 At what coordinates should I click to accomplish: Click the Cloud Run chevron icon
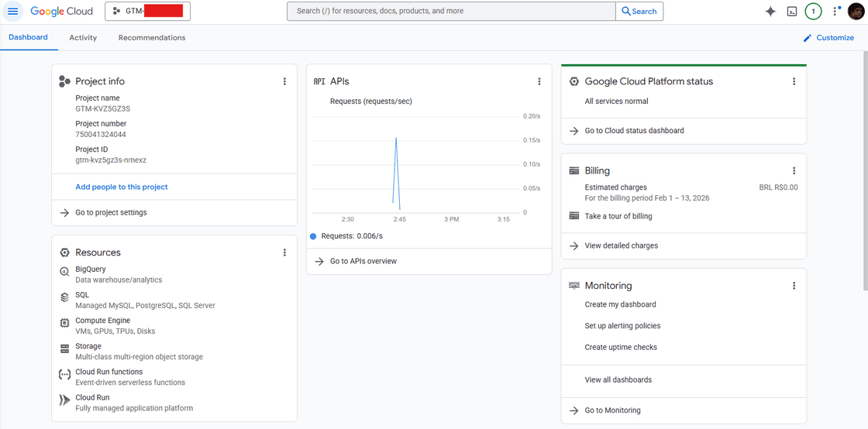click(64, 399)
